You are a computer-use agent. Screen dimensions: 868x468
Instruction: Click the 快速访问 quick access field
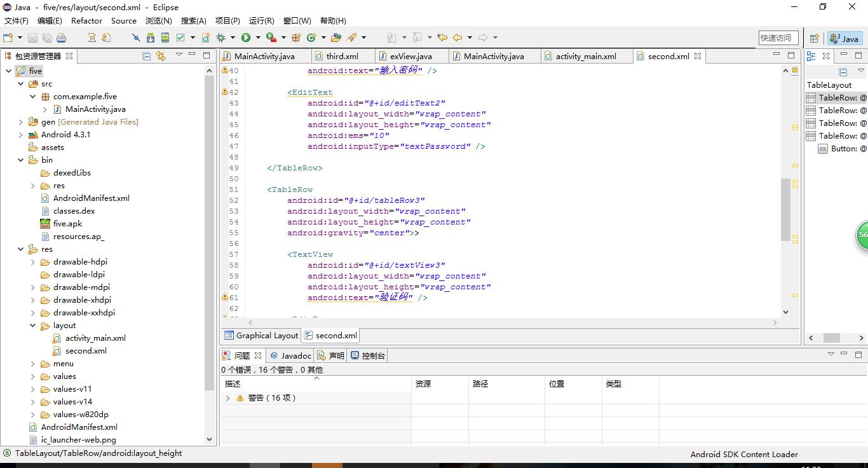pos(778,38)
